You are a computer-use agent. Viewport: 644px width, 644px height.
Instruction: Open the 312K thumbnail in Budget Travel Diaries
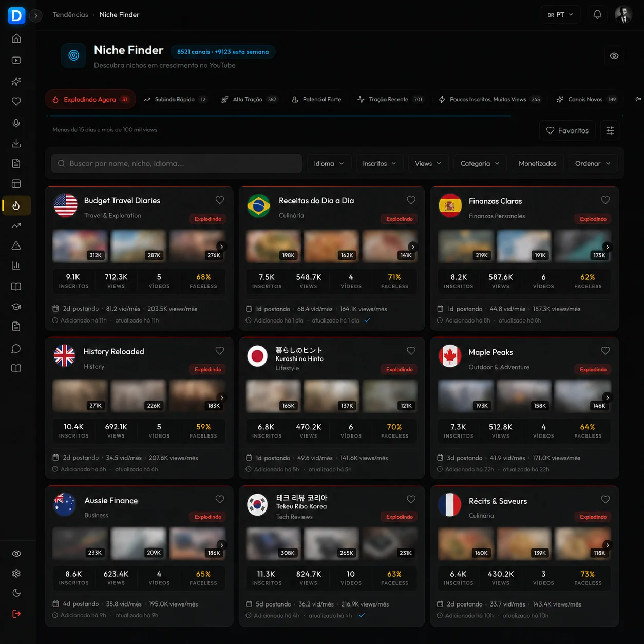(x=80, y=246)
